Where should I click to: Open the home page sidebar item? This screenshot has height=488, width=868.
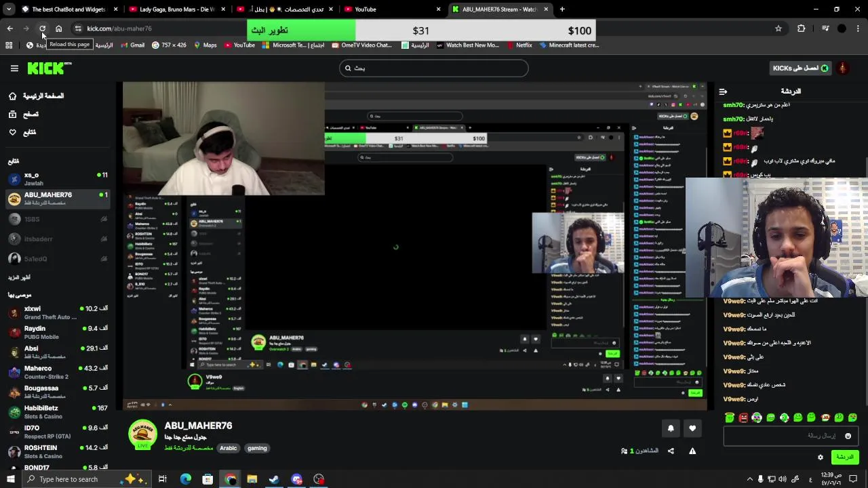point(37,96)
